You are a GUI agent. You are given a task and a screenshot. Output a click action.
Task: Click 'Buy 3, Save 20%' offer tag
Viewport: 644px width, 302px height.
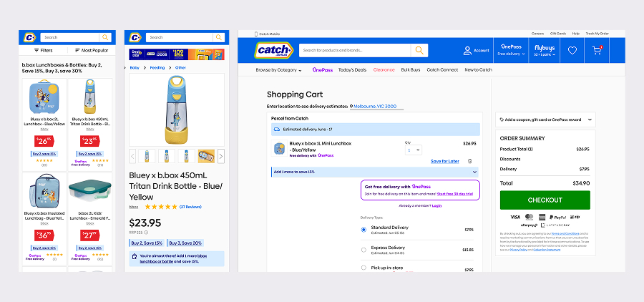(185, 243)
